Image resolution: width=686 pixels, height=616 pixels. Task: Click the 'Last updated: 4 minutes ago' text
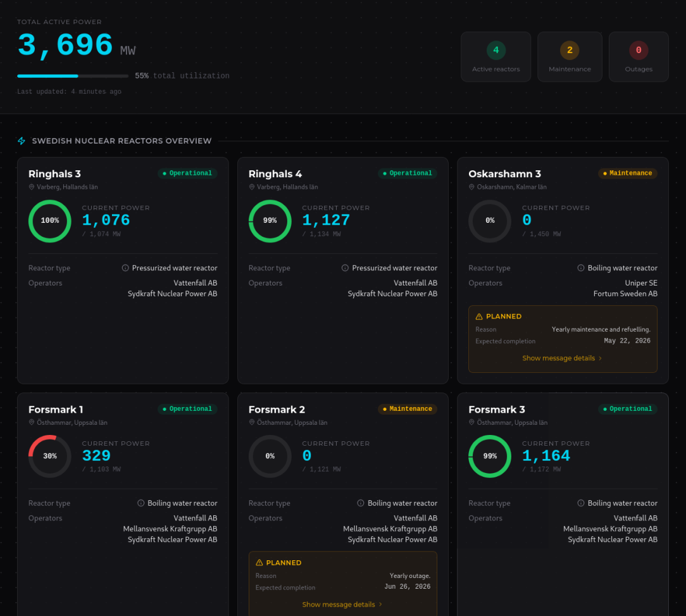click(69, 92)
